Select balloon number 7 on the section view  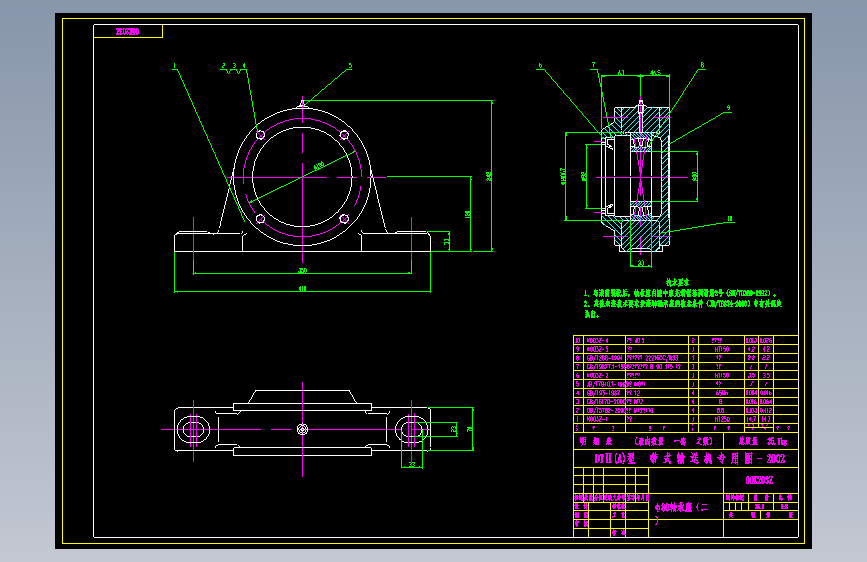coord(593,65)
